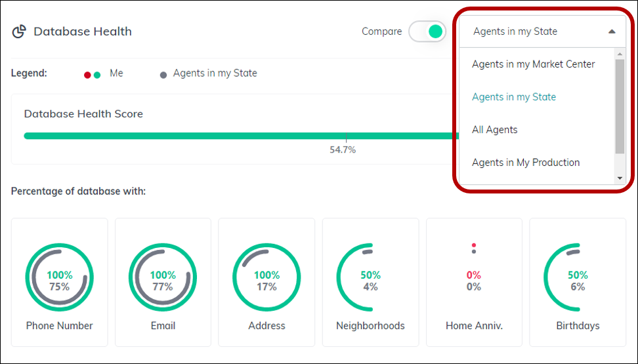The width and height of the screenshot is (638, 364).
Task: Click the dropdown list scroll up arrow
Action: click(x=620, y=54)
